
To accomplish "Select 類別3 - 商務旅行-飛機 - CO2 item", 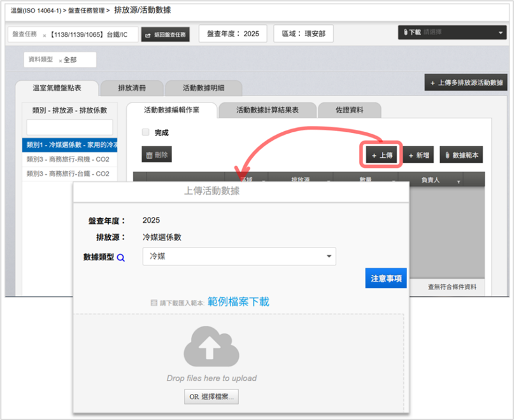I will coord(68,159).
